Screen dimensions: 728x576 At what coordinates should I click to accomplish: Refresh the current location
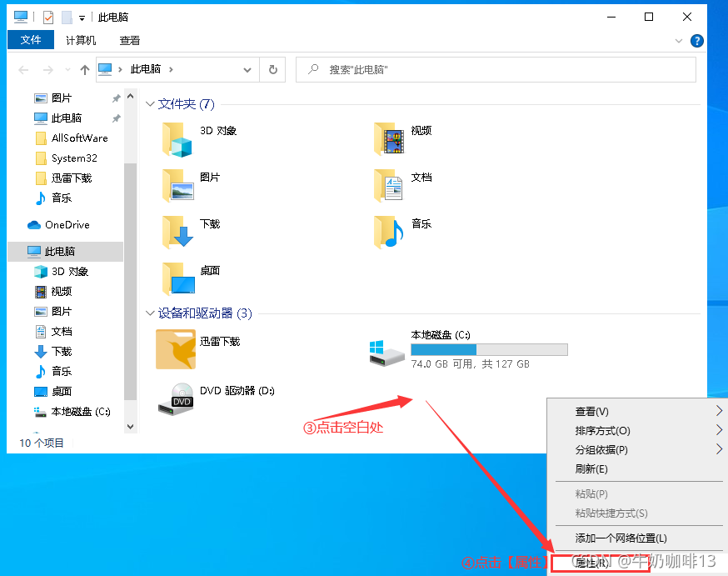click(x=273, y=70)
